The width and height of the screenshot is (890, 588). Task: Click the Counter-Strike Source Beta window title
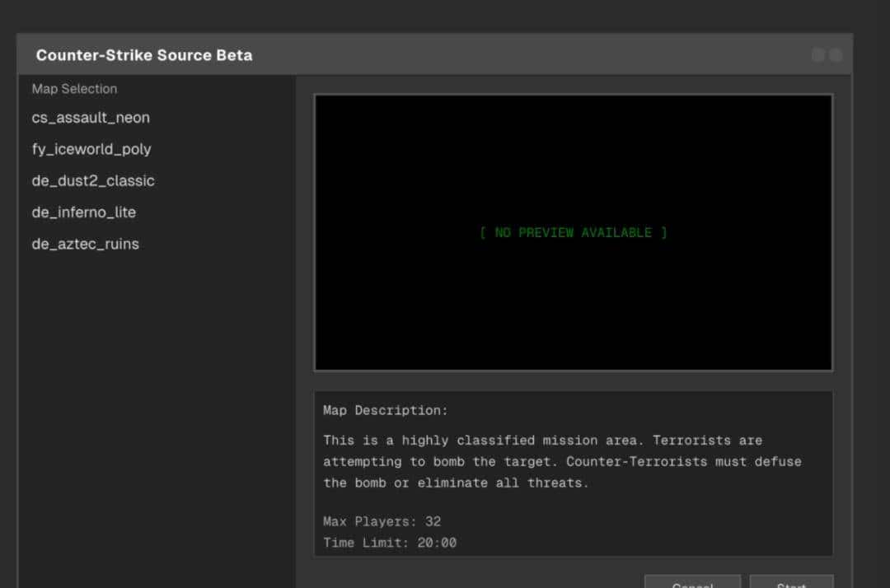pos(144,55)
